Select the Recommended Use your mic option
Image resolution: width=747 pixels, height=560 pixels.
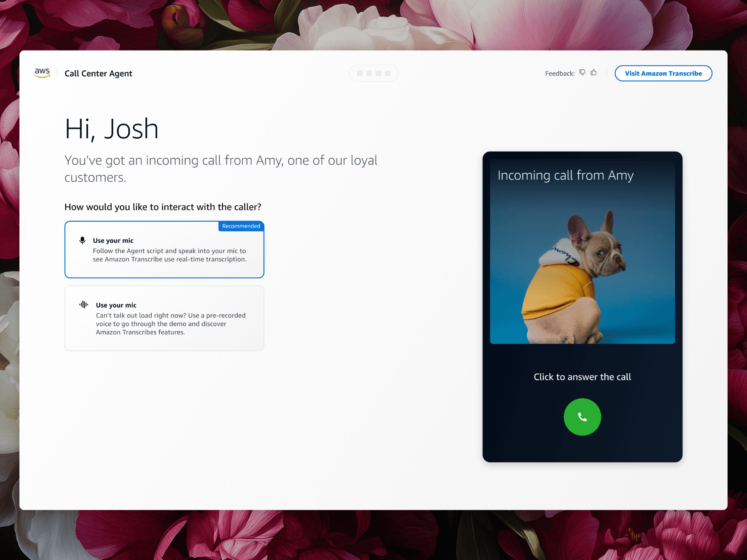coord(164,250)
